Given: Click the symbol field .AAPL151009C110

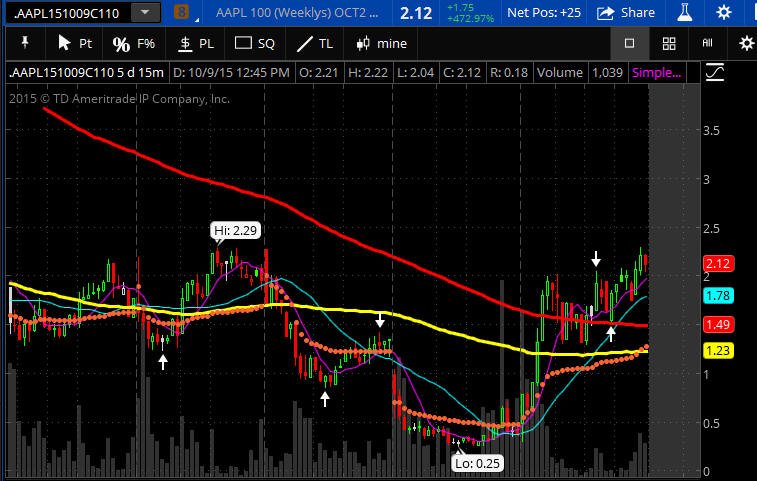Looking at the screenshot, I should (68, 13).
